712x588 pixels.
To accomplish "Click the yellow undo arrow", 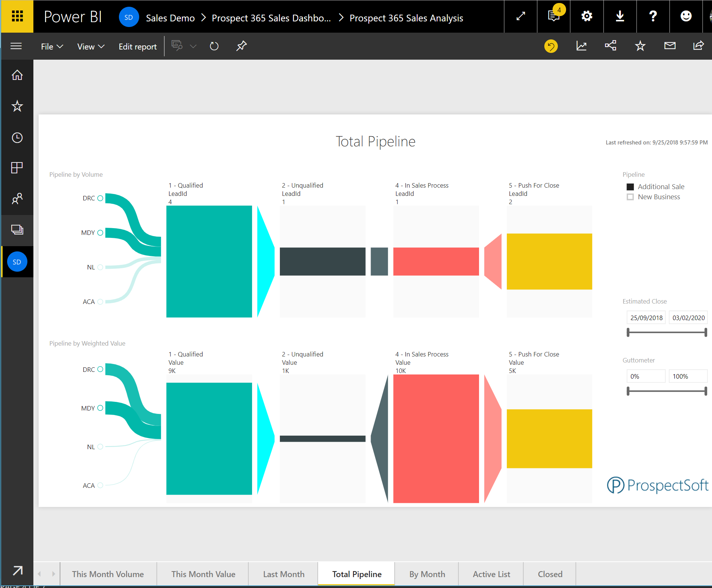I will 550,46.
